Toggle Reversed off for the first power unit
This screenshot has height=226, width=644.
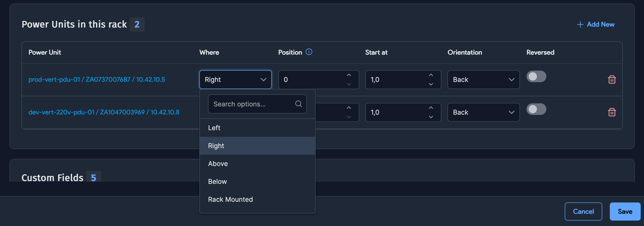536,76
